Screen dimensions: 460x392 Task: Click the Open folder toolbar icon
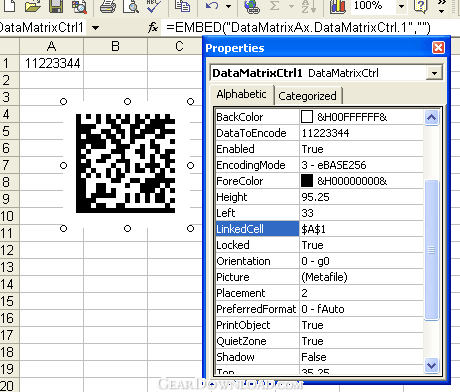coord(32,6)
